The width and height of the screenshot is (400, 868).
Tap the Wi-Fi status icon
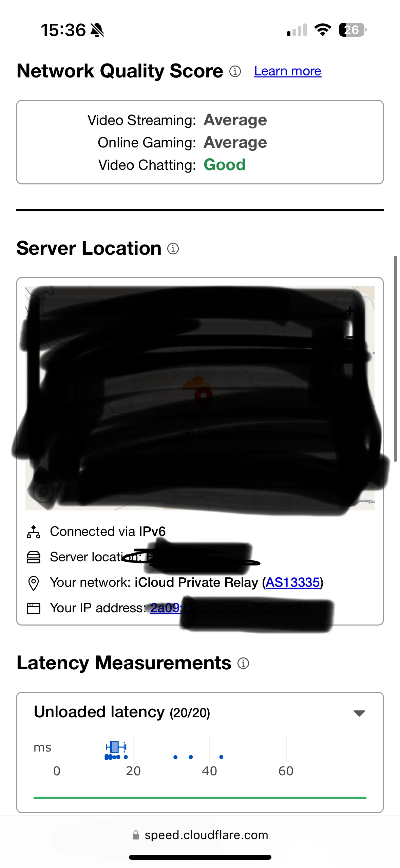pyautogui.click(x=323, y=30)
